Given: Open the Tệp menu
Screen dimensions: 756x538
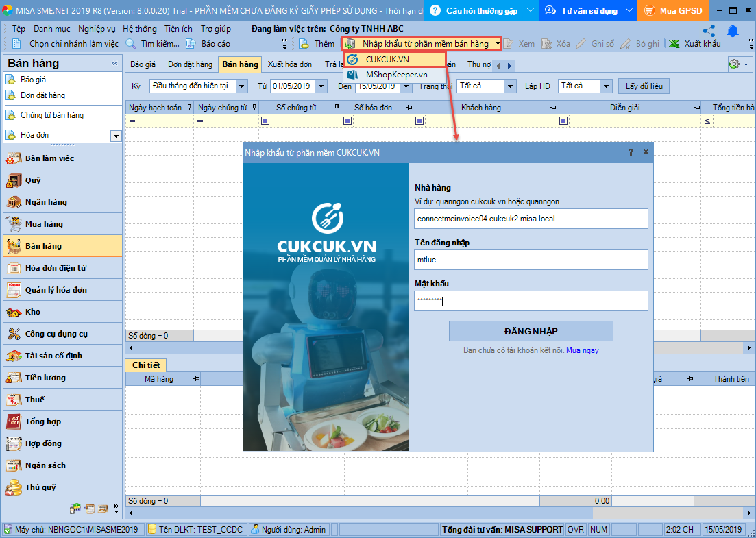Looking at the screenshot, I should 19,29.
